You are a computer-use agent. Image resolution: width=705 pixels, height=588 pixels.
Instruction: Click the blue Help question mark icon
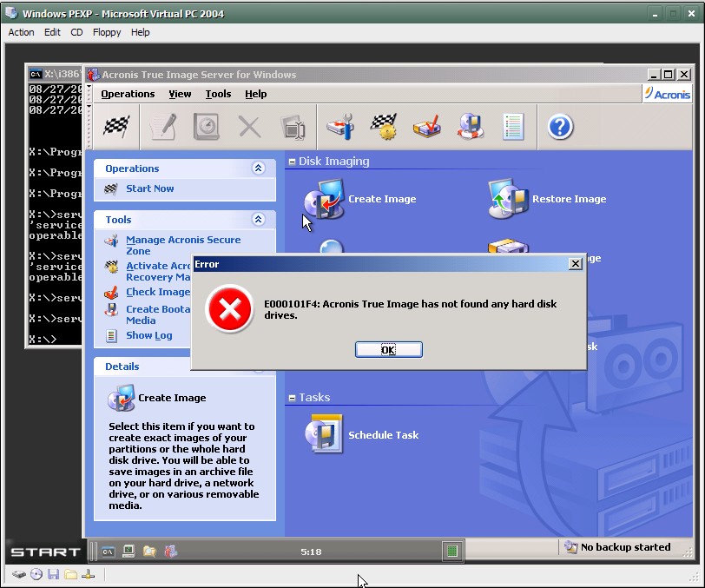point(560,127)
